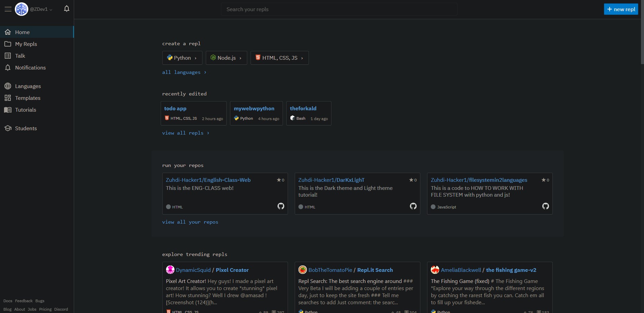Click the Home house icon
The height and width of the screenshot is (313, 644).
click(8, 32)
